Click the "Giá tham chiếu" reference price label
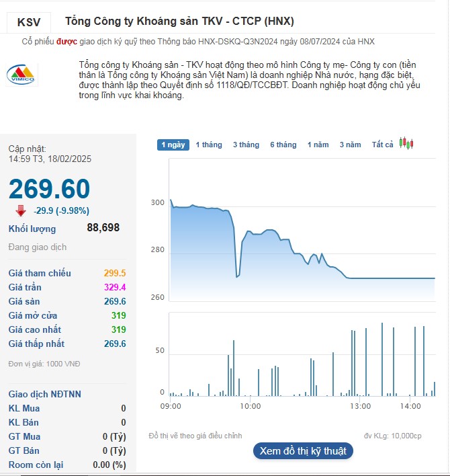 (x=40, y=273)
